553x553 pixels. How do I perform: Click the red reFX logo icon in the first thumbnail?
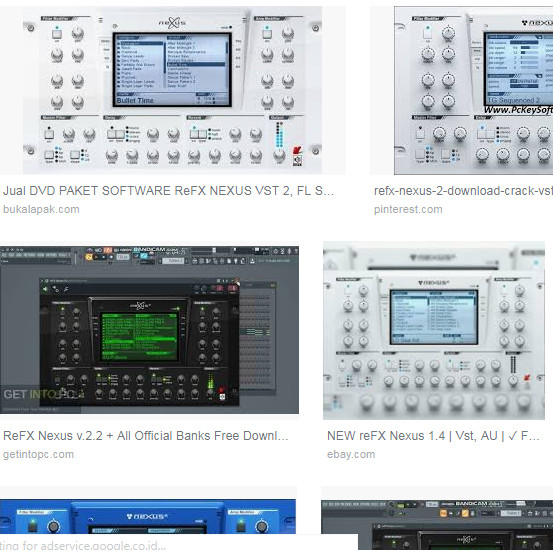[x=297, y=151]
